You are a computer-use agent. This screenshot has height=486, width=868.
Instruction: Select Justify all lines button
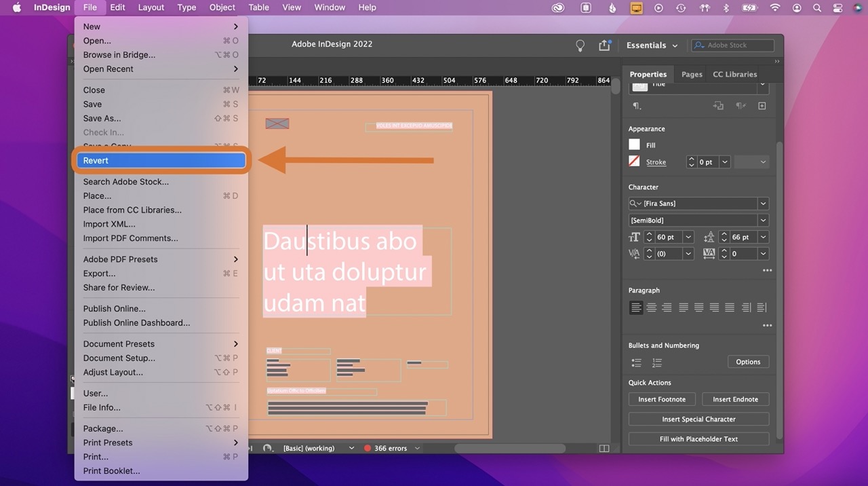(730, 307)
